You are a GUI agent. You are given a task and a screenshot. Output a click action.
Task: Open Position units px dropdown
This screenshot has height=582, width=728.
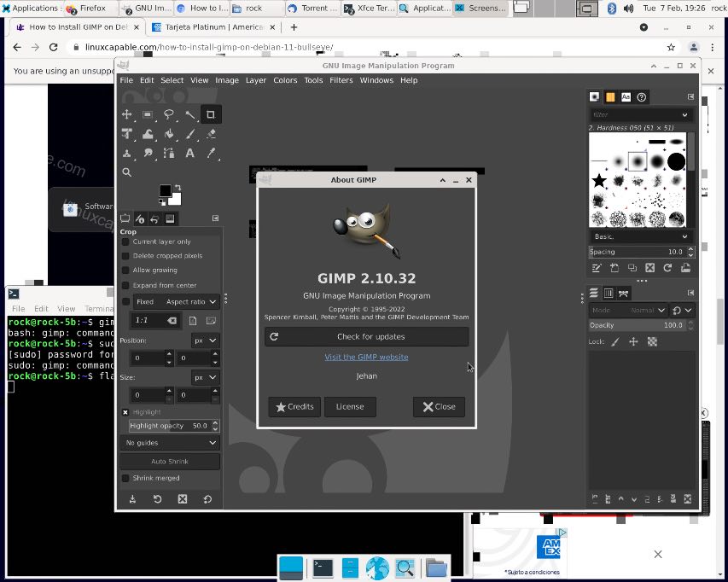(x=205, y=340)
